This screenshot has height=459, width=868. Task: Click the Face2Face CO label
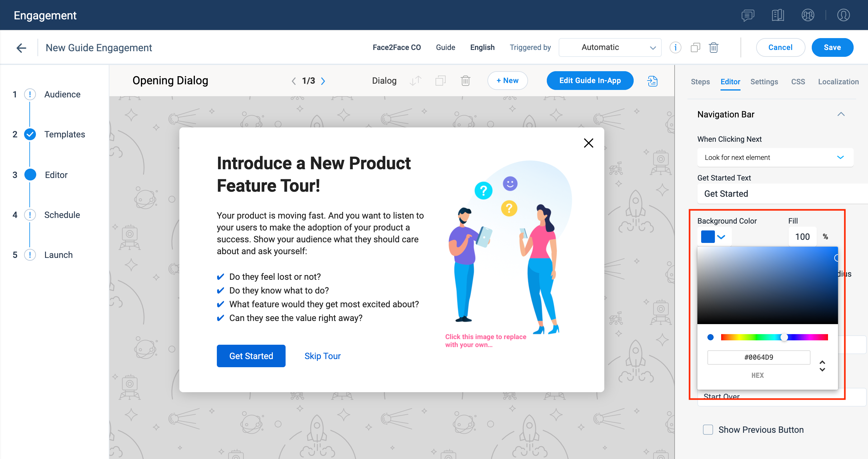coord(397,47)
